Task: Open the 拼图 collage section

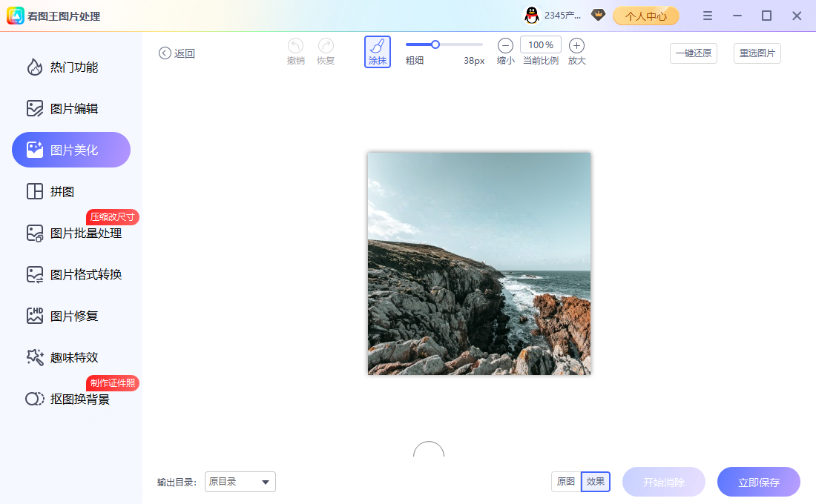Action: 71,191
